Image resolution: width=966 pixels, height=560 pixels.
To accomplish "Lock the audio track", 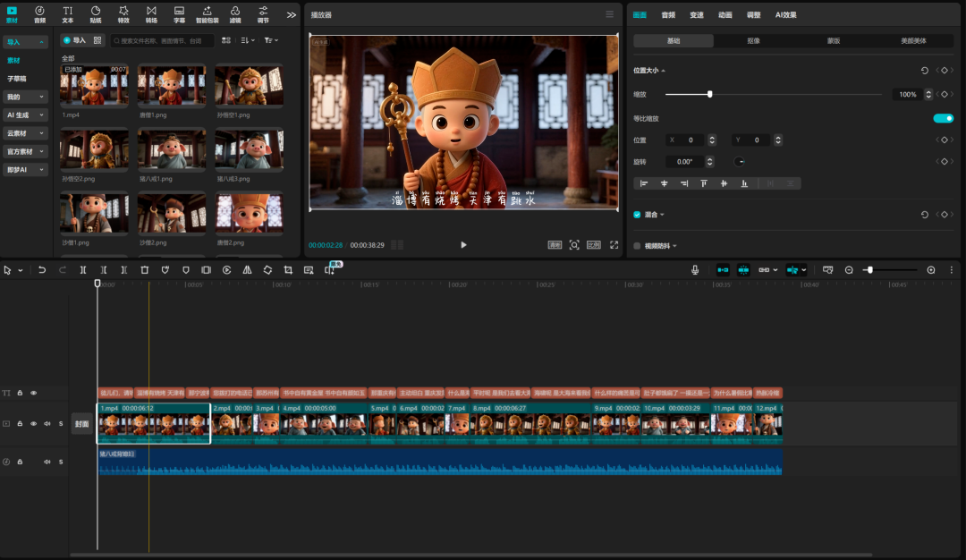I will click(20, 462).
